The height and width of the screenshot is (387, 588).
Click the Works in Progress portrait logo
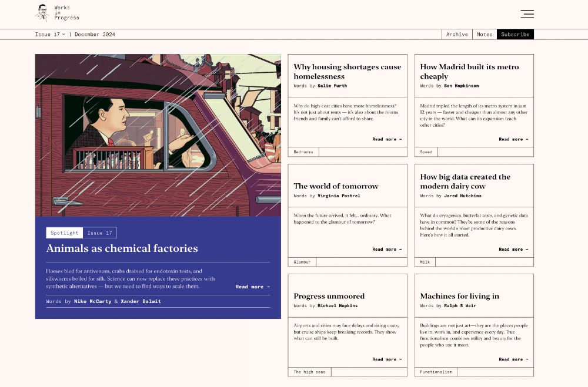click(43, 13)
